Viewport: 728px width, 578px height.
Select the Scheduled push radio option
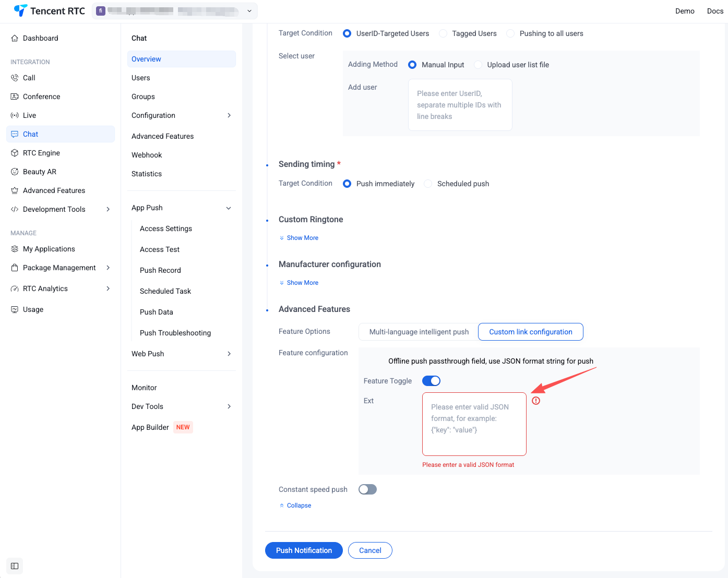[x=428, y=184]
